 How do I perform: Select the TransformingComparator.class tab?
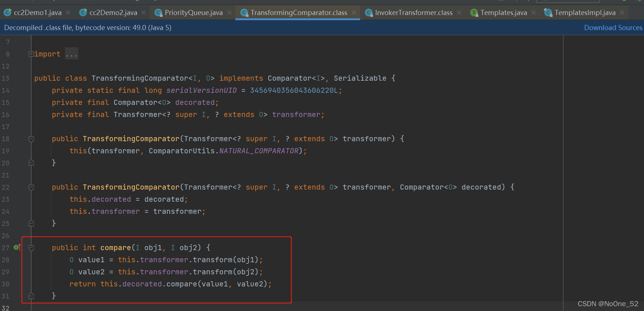click(299, 12)
